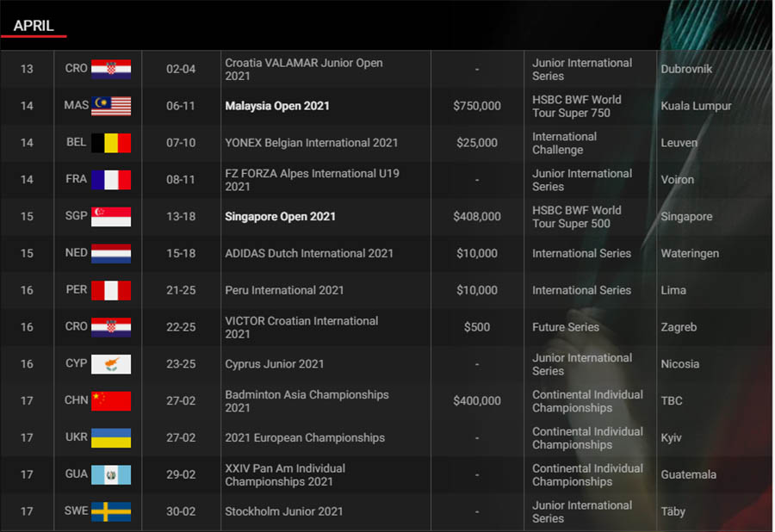Open Badminton Asia Championships 2021 entry
Screen dimensions: 775x532
[x=307, y=401]
